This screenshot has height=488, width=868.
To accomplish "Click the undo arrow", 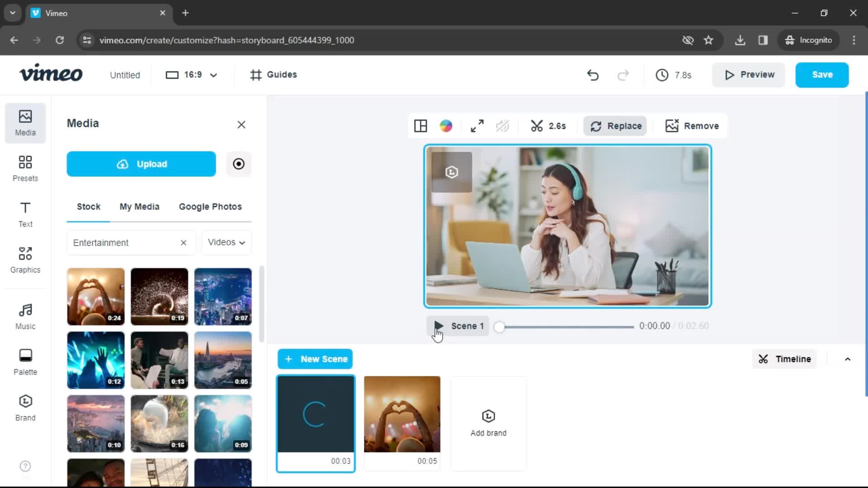I will [x=593, y=75].
